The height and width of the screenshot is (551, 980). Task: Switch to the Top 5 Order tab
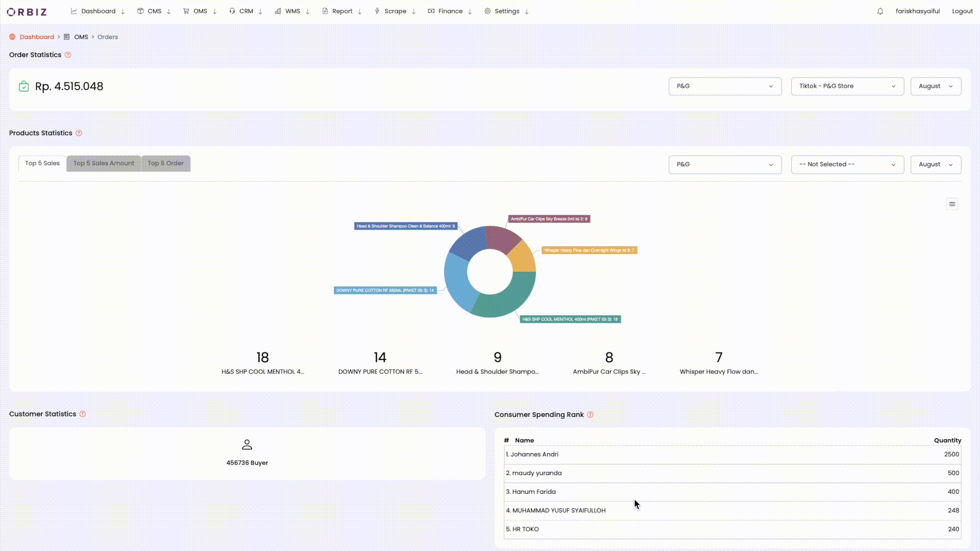click(165, 163)
